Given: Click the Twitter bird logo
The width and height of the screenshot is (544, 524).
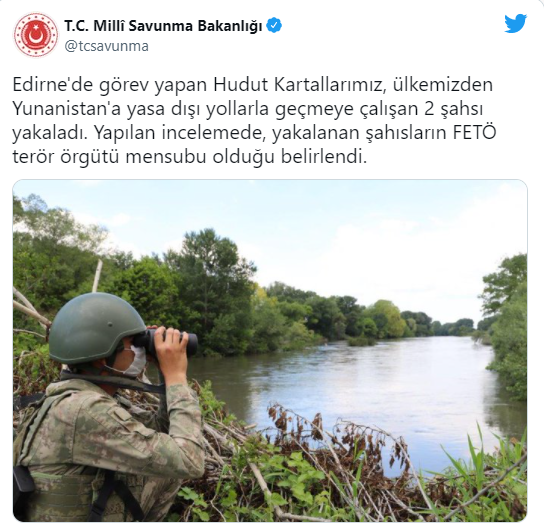Looking at the screenshot, I should coord(516,24).
